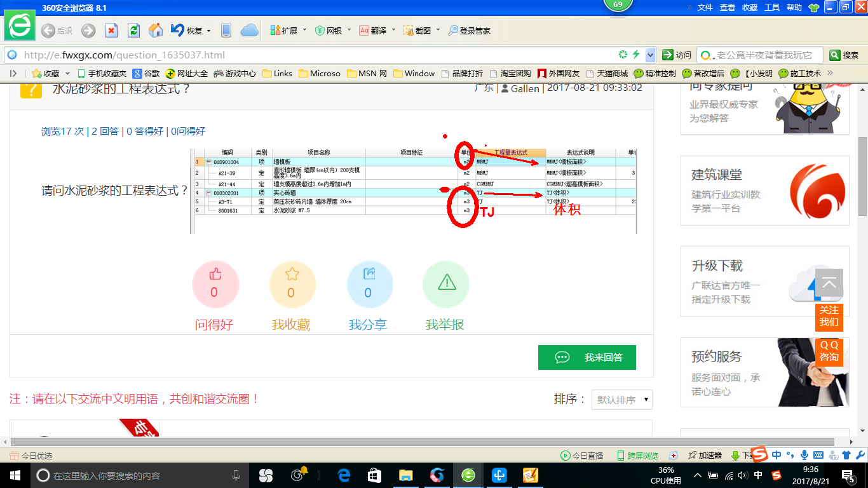Click the Cortana microphone icon
The image size is (868, 488).
click(236, 475)
